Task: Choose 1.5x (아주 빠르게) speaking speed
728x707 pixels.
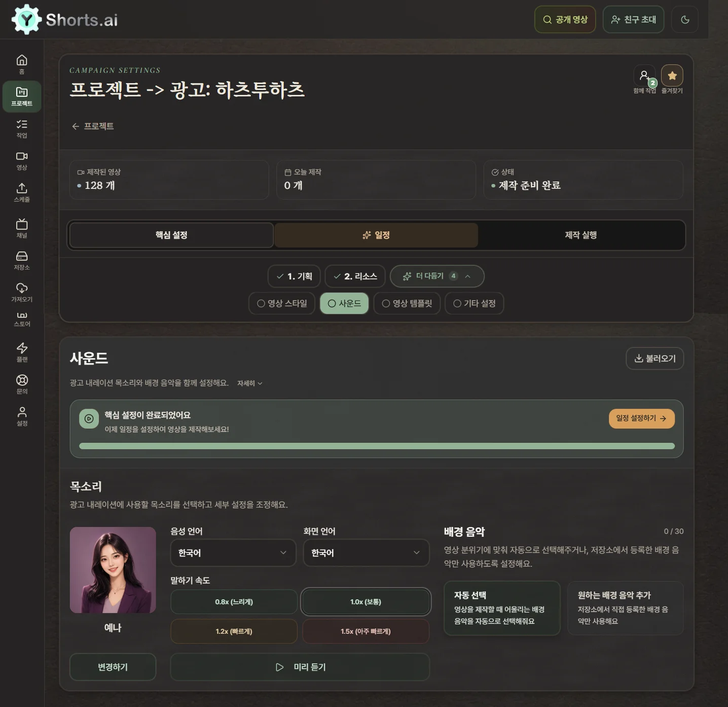Action: point(366,631)
